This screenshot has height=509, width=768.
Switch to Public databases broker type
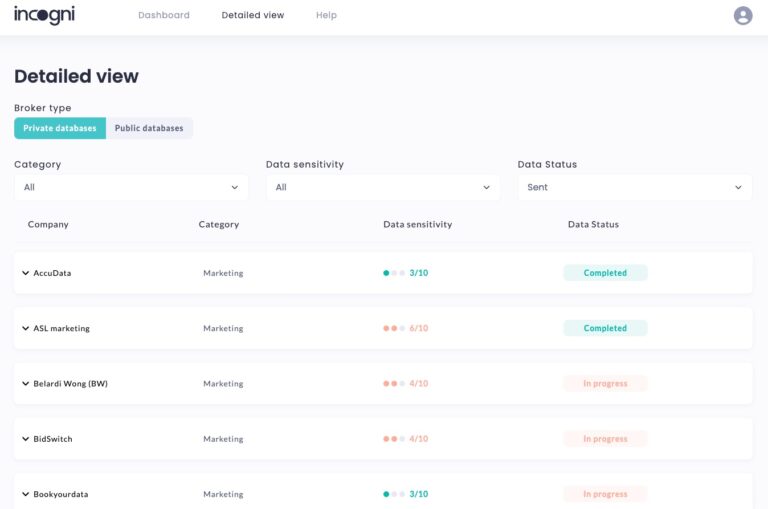click(149, 128)
